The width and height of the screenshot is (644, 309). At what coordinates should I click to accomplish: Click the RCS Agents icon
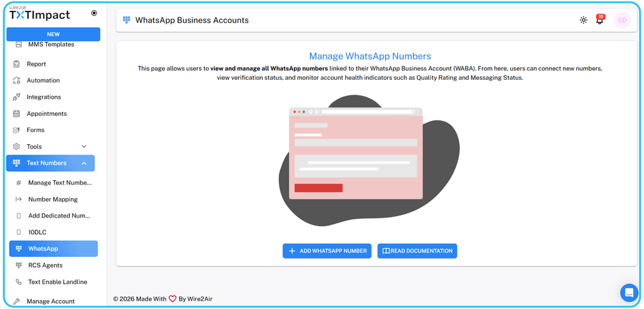[x=19, y=265]
